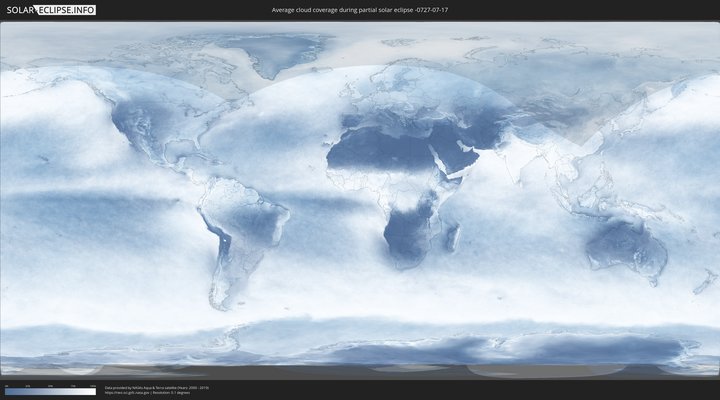This screenshot has height=400, width=720.
Task: Click on Australia on the map
Action: point(625,248)
